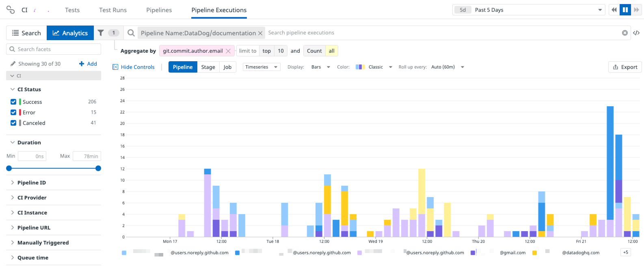Open the Timeseries visualization dropdown
This screenshot has width=644, height=266.
pos(261,67)
